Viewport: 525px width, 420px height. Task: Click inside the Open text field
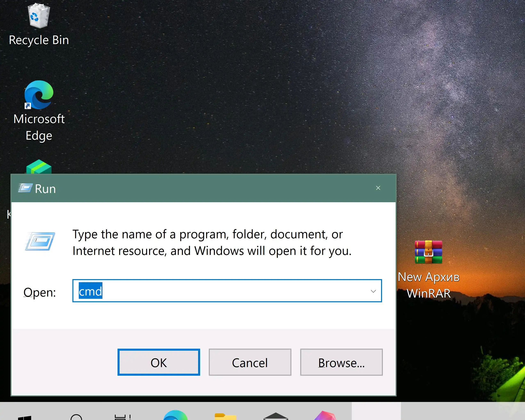point(219,291)
